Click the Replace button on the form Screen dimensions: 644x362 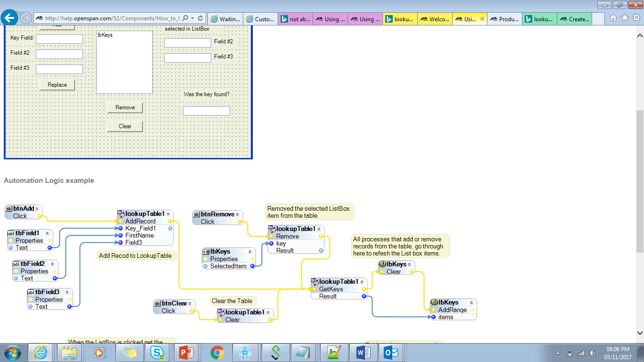coord(57,85)
